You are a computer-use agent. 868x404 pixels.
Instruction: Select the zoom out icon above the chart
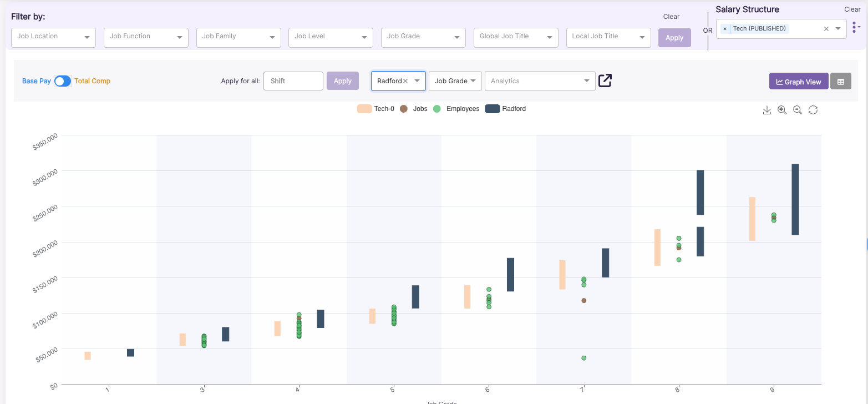[x=798, y=110]
